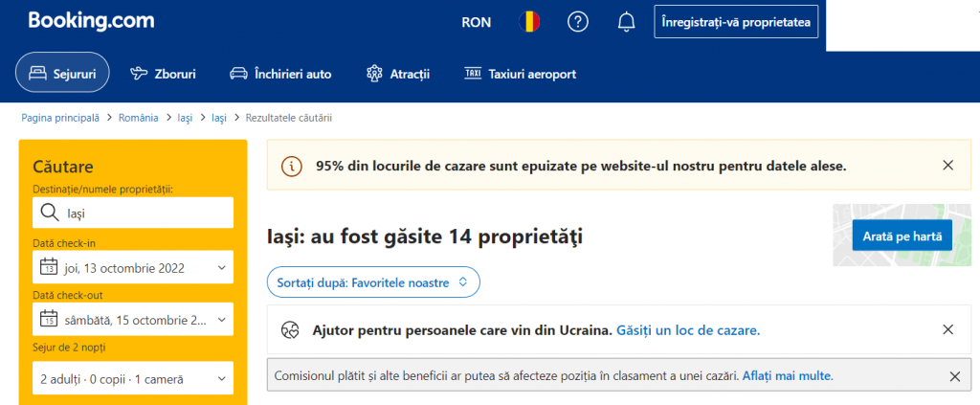Image resolution: width=980 pixels, height=405 pixels.
Task: Open the Închirieri auto tab
Action: click(x=280, y=75)
